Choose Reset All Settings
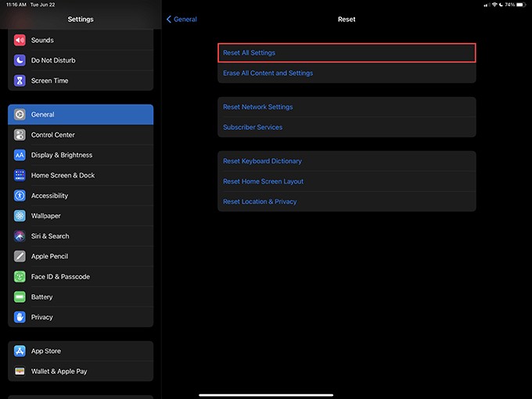 (347, 53)
